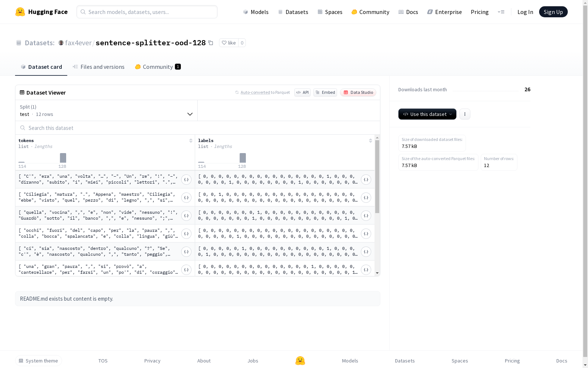Click the fax4ever user avatar
Viewport: 588px width, 368px height.
pos(61,43)
